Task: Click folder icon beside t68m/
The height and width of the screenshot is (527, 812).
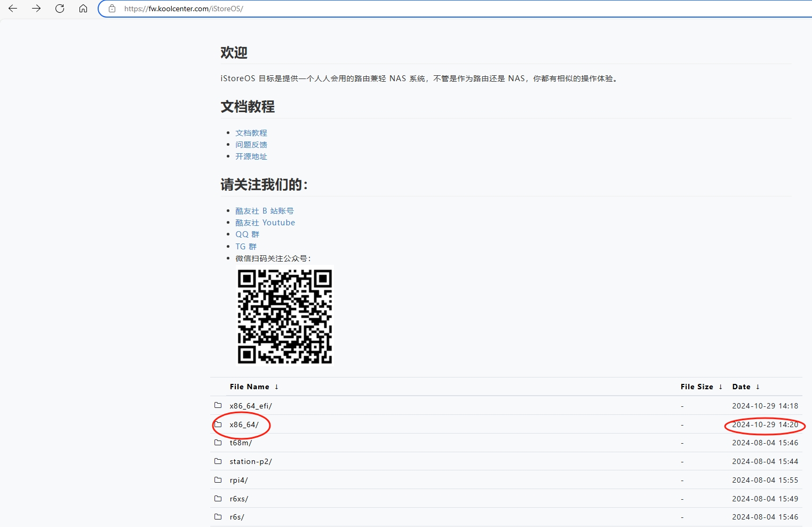Action: tap(218, 442)
